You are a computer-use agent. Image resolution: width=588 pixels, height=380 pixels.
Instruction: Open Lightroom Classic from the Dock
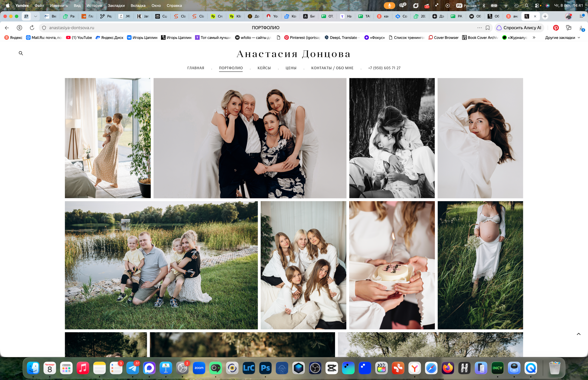[x=249, y=368]
